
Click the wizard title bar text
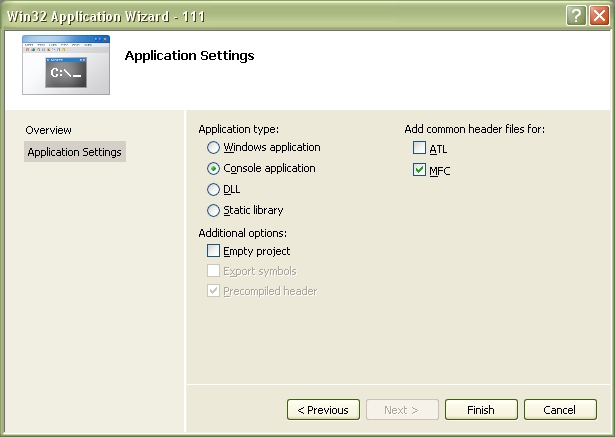point(106,16)
